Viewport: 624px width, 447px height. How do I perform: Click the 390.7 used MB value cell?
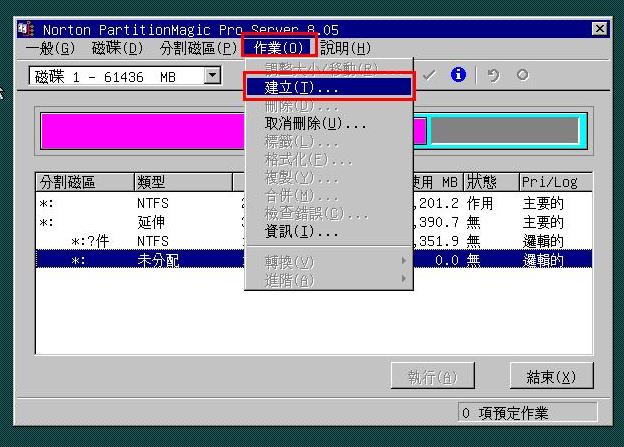pos(436,222)
